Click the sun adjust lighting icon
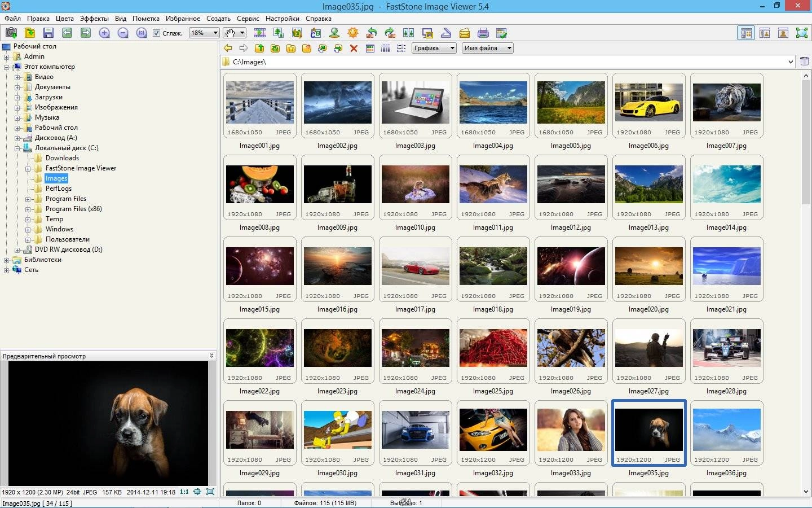The image size is (812, 508). coord(353,33)
